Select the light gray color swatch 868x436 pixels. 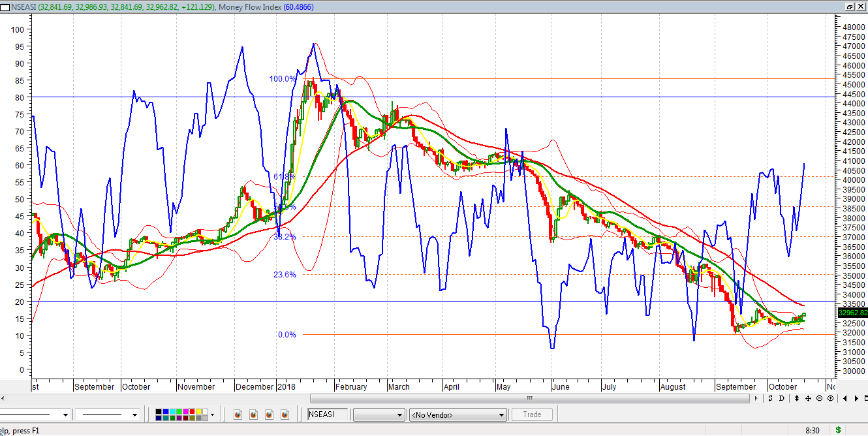(204, 418)
